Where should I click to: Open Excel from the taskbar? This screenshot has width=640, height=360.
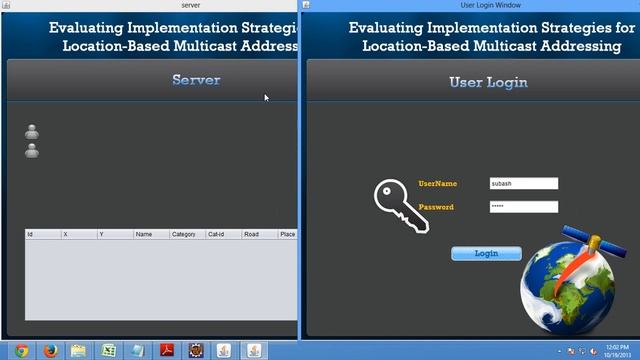pyautogui.click(x=108, y=351)
